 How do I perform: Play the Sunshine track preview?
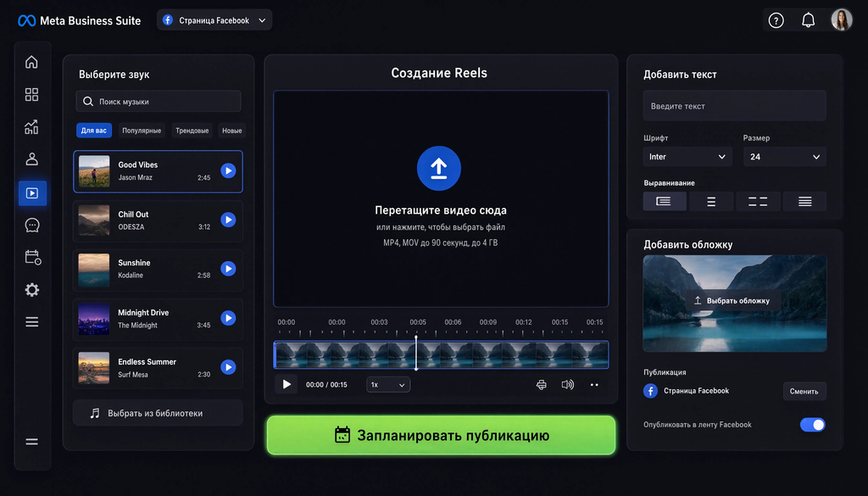pyautogui.click(x=228, y=269)
